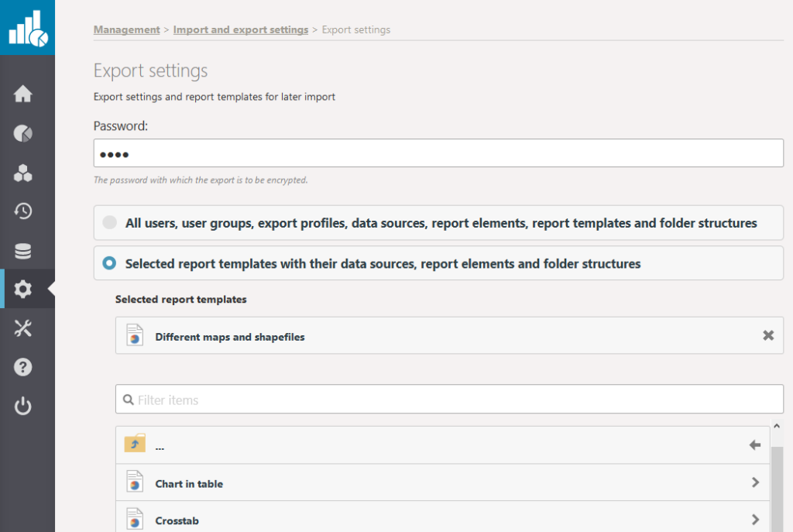Screen dimensions: 793x532
Task: Open help question mark icon
Action: tap(22, 367)
